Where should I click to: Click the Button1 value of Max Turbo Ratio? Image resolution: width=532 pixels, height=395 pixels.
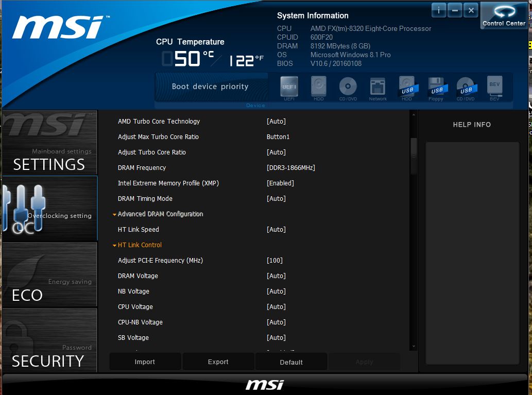(278, 137)
